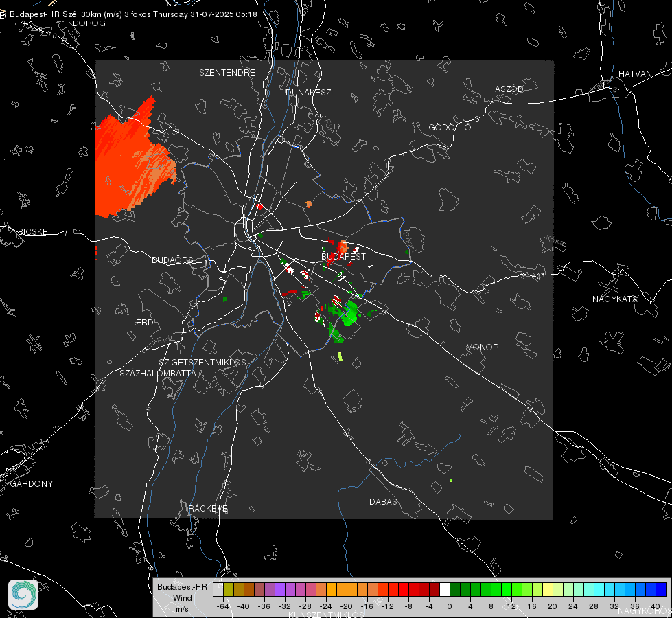Image resolution: width=672 pixels, height=618 pixels.
Task: Click the 'Budapest-HR Szél 30km' title text
Action: [x=56, y=14]
